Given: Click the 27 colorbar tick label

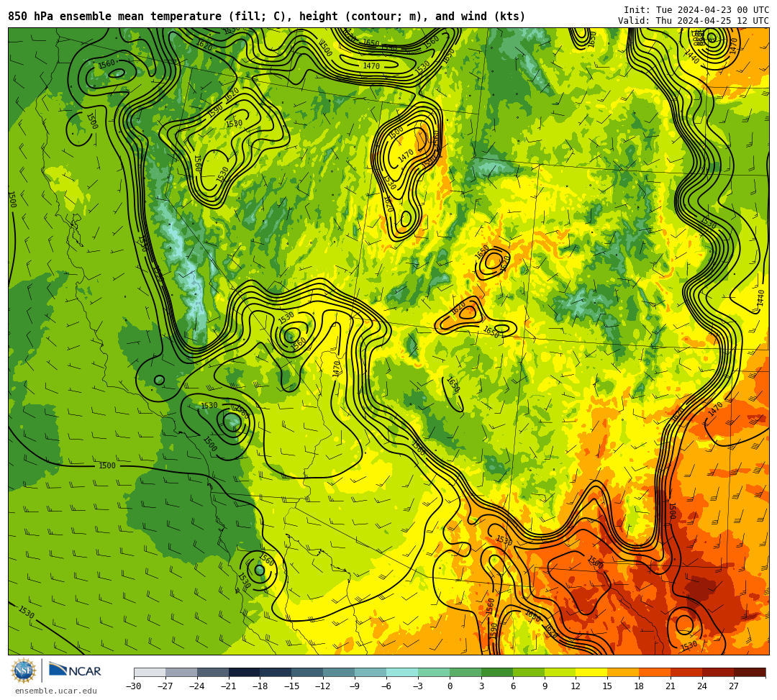Looking at the screenshot, I should [x=734, y=686].
